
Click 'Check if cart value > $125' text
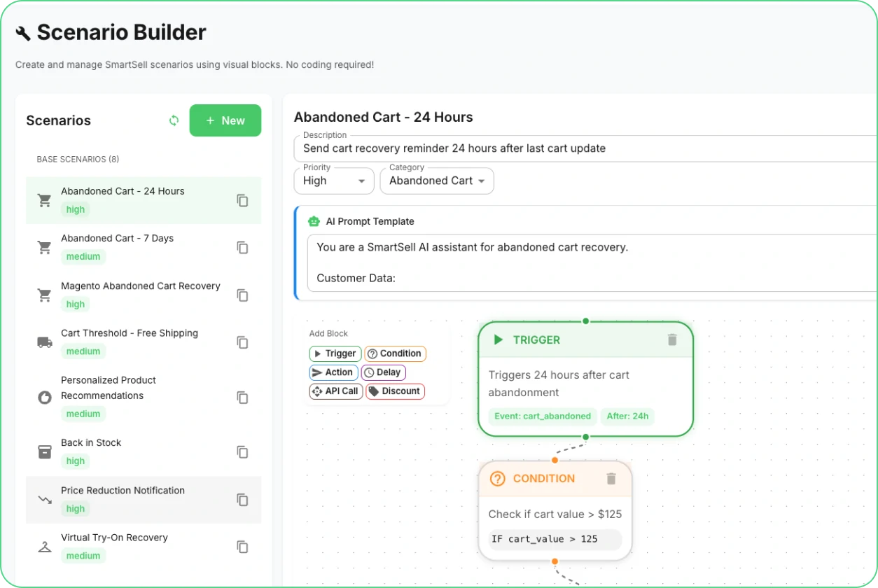(555, 514)
